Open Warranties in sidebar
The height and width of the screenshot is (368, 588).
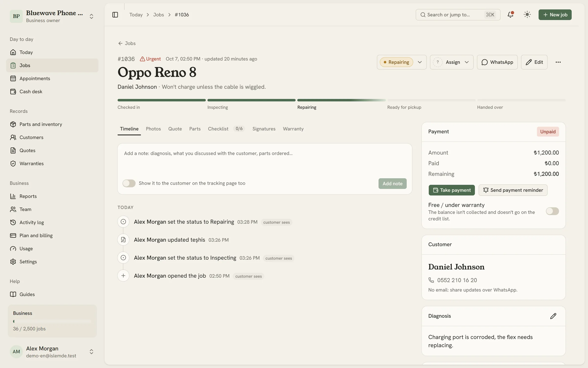(x=52, y=163)
